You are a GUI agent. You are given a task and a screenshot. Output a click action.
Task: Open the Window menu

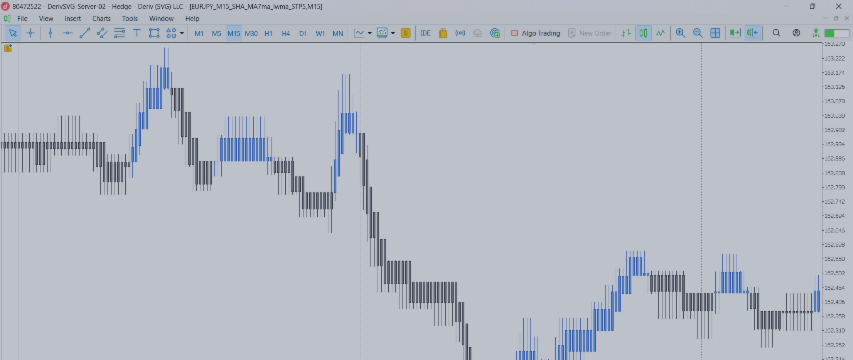pyautogui.click(x=161, y=18)
